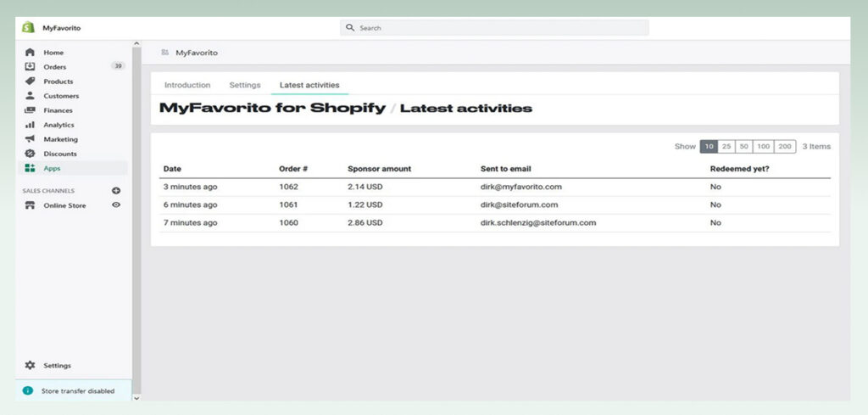Click the Finances icon
This screenshot has width=868, height=415.
pyautogui.click(x=30, y=110)
